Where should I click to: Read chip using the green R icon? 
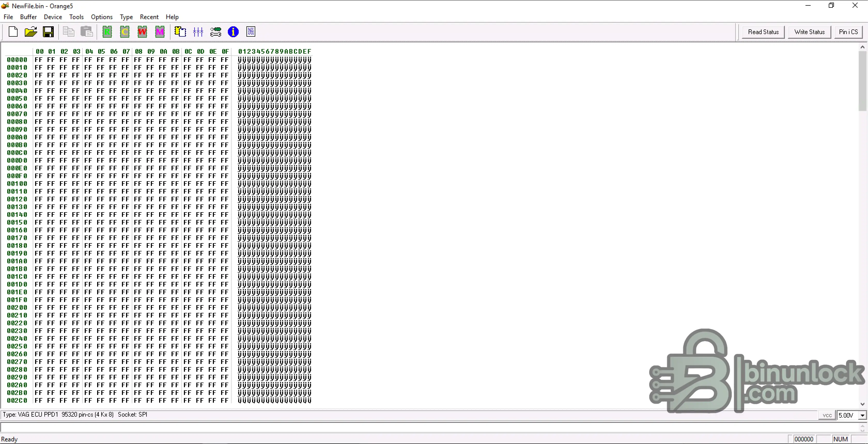tap(107, 32)
